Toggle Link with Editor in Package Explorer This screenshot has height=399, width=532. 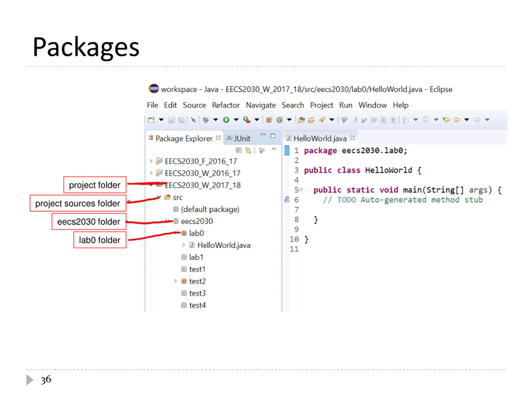pos(248,150)
